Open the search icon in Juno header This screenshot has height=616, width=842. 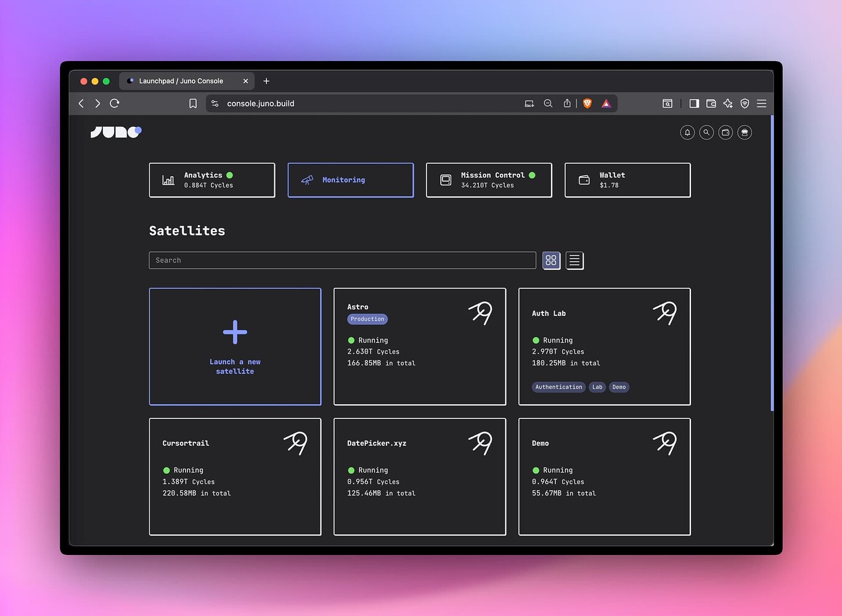(x=706, y=132)
